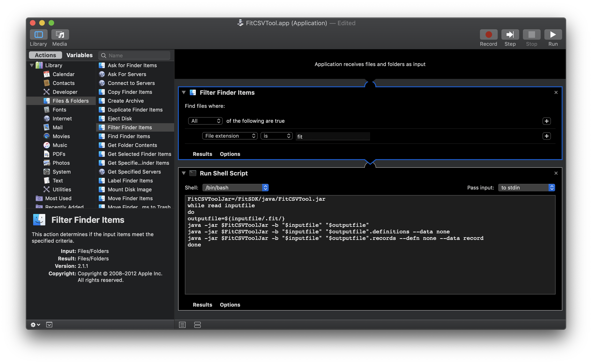This screenshot has height=364, width=592.
Task: Switch to the Variables tab
Action: pos(79,55)
